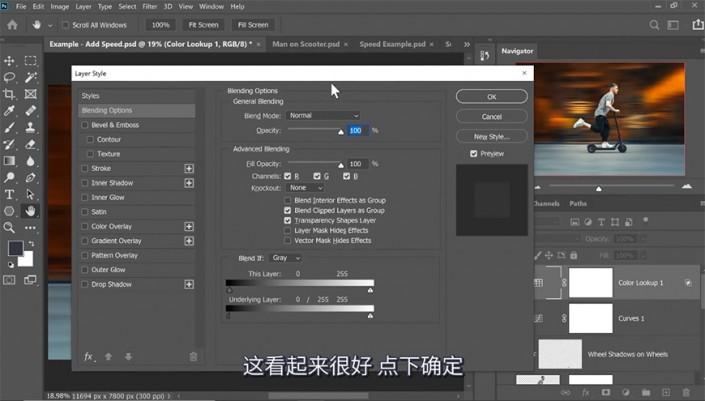Click Cancel in Layer Style dialog
705x401 pixels.
[x=491, y=116]
